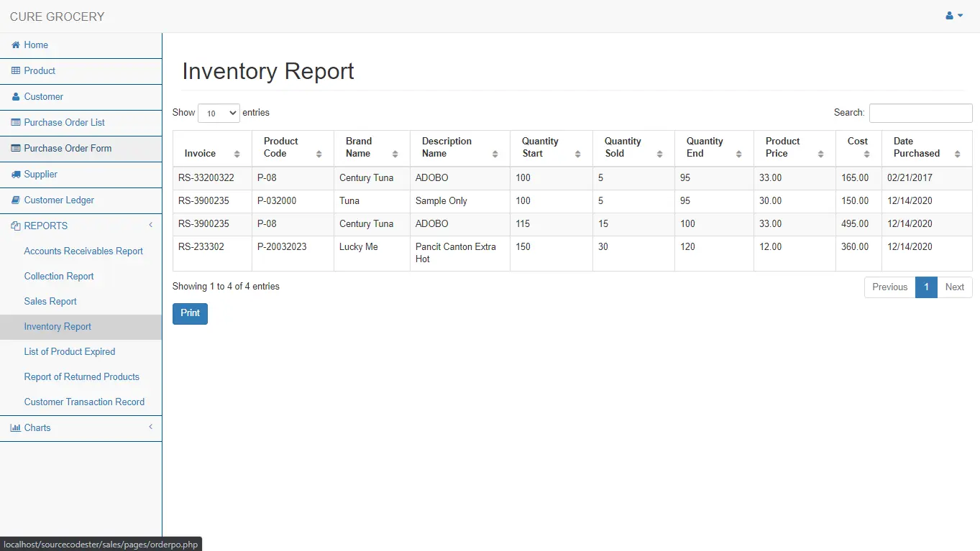
Task: Go to Previous page of table
Action: point(890,287)
